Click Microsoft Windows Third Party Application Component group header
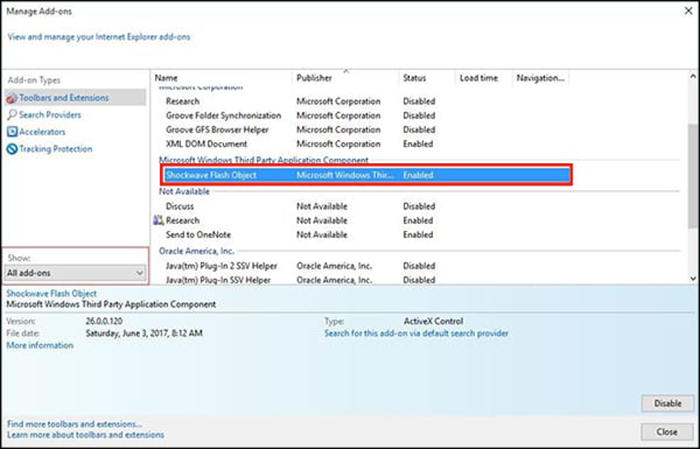 (264, 160)
